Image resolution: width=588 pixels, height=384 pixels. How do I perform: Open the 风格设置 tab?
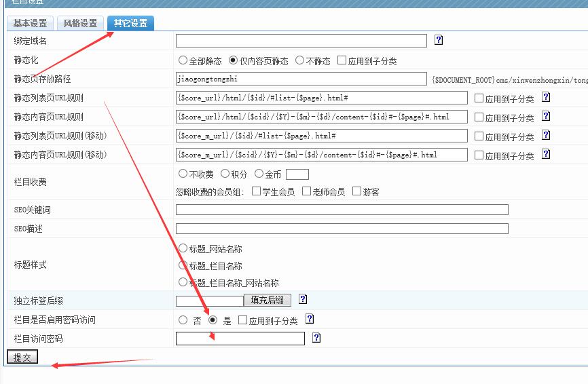tap(80, 23)
